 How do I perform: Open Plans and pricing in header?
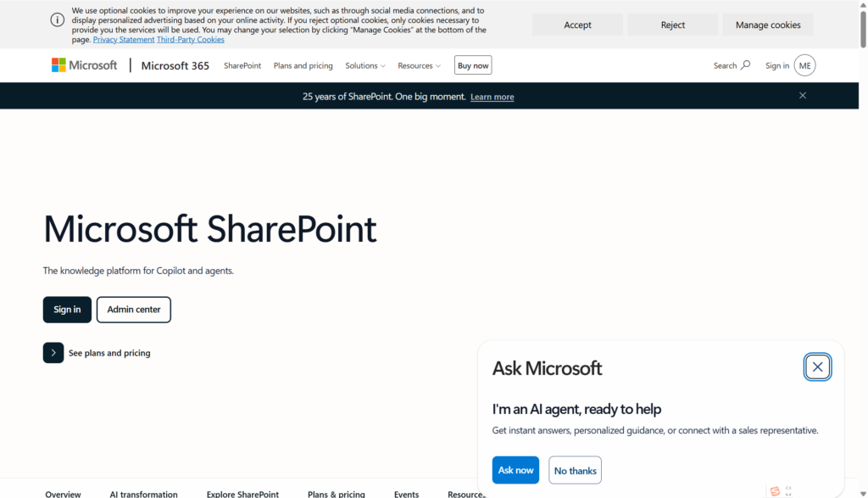[303, 65]
